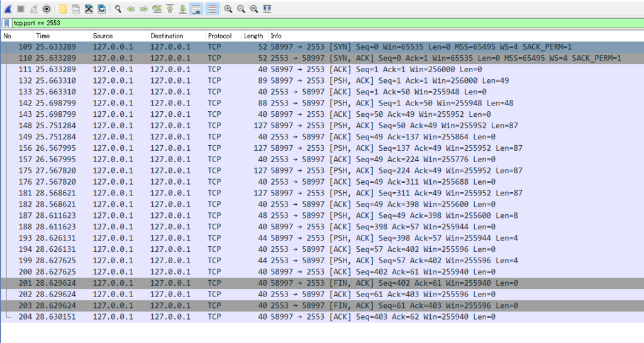Select packet 111 ACK row
Viewport: 644px width, 343px height.
pos(322,69)
